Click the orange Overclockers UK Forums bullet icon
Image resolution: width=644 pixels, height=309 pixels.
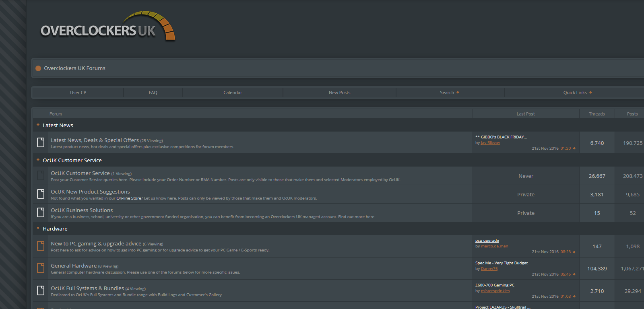38,68
